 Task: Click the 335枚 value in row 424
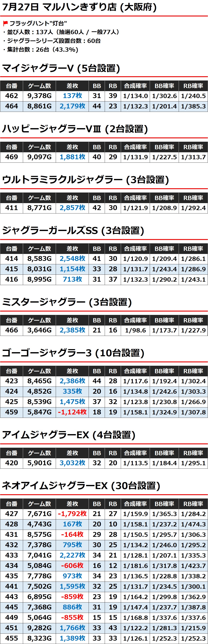point(72,392)
